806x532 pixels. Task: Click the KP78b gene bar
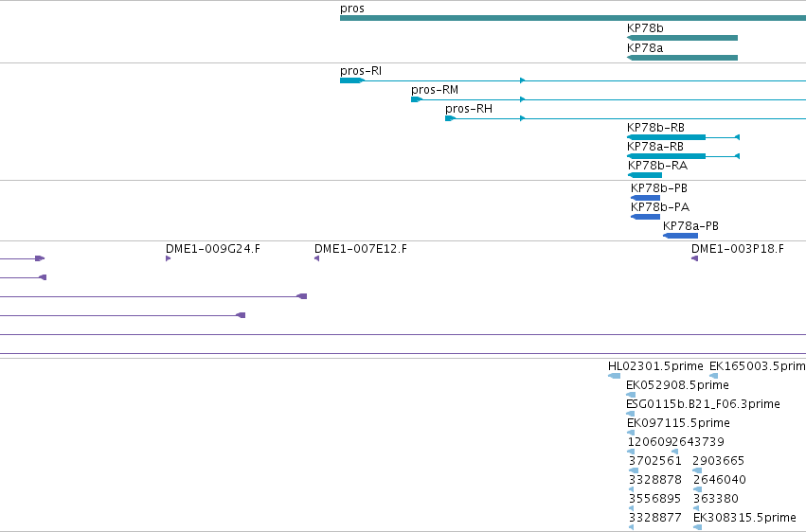682,38
